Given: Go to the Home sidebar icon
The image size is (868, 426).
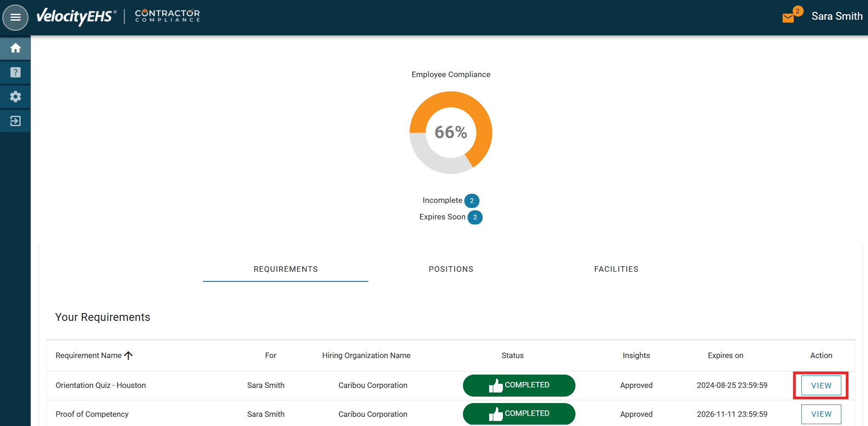Looking at the screenshot, I should point(15,48).
